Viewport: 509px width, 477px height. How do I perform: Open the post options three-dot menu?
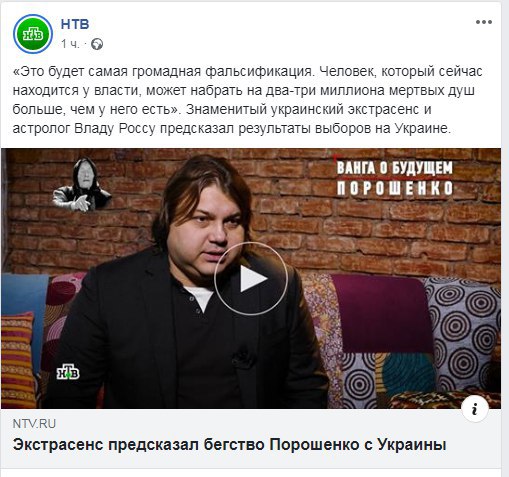point(483,22)
